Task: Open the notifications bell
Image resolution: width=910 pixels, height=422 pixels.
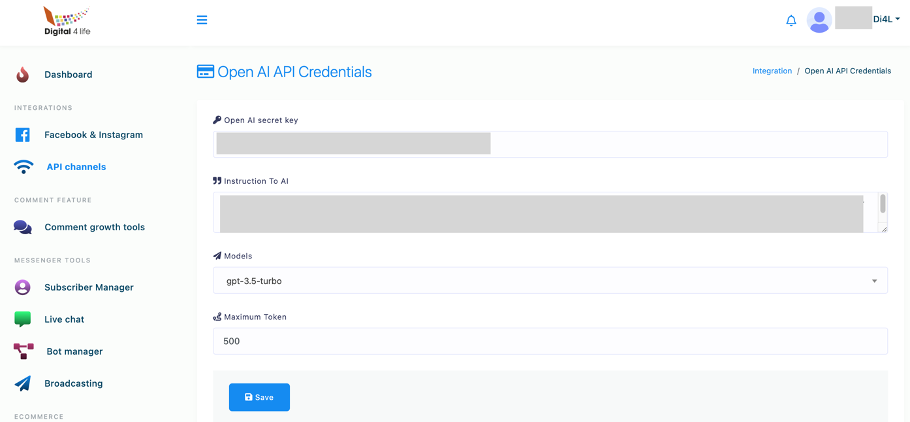Action: (791, 20)
